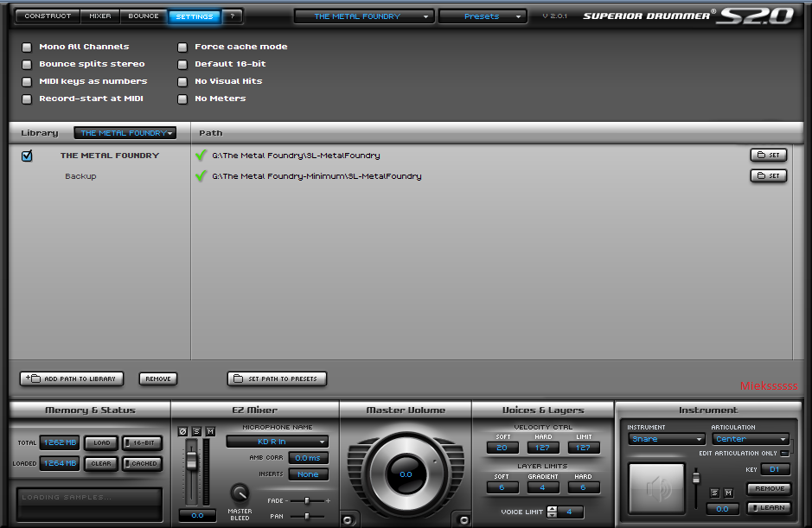
Task: Click the CLEAR button in Memory & Status
Action: [x=101, y=463]
